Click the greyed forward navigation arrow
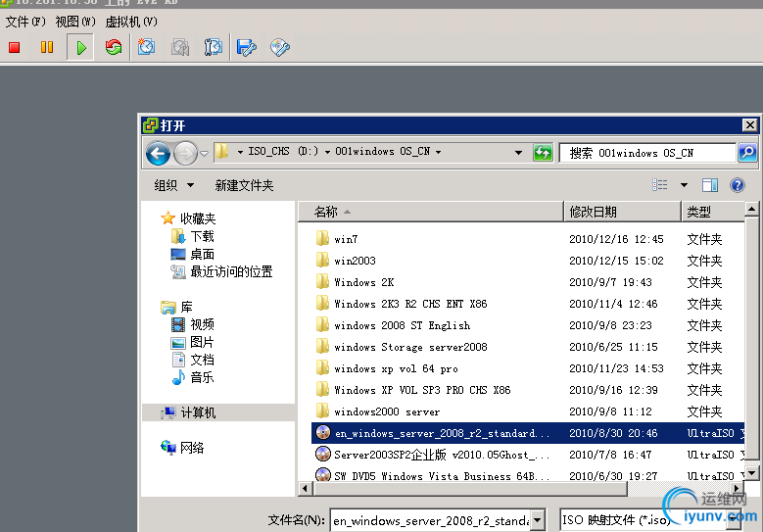The height and width of the screenshot is (532, 763). point(185,153)
